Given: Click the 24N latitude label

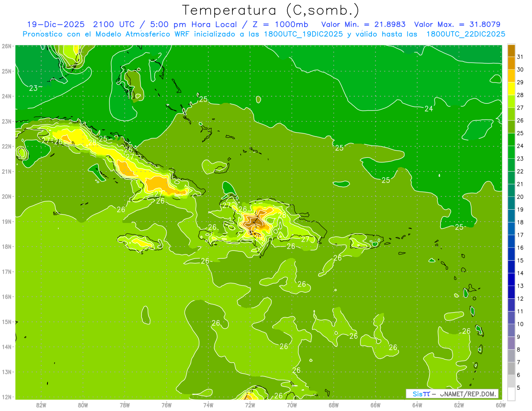Looking at the screenshot, I should point(7,96).
